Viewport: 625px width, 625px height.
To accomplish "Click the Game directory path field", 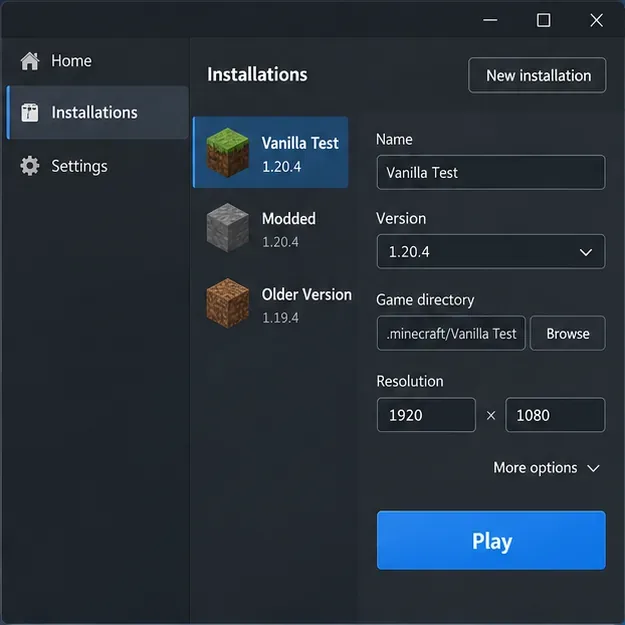I will pyautogui.click(x=451, y=334).
